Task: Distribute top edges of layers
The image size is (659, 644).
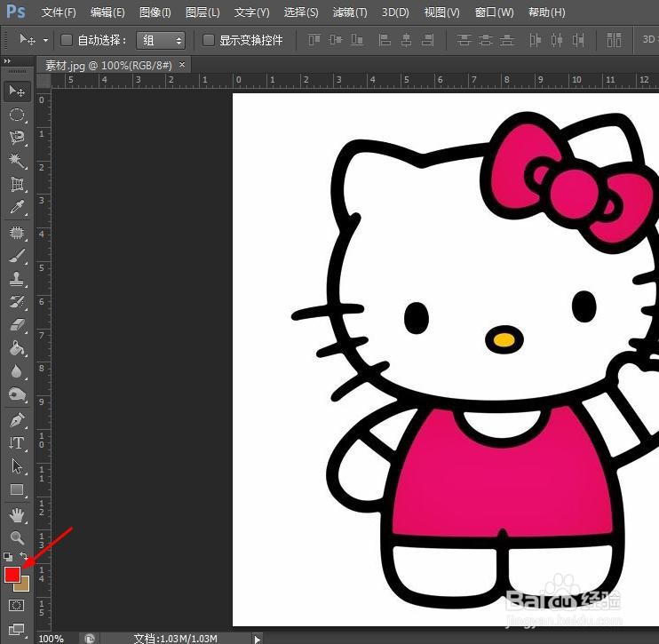Action: click(464, 40)
